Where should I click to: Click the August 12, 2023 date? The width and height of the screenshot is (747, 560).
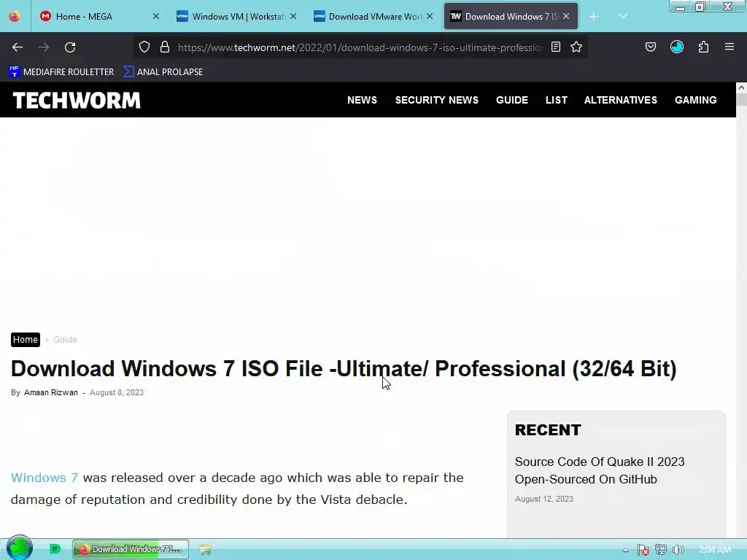tap(544, 499)
